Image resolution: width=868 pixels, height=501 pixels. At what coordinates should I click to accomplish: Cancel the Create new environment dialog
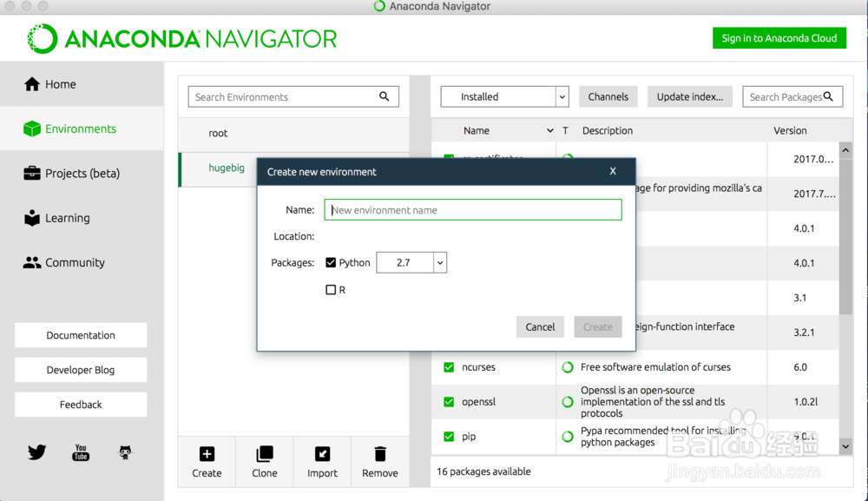(540, 326)
